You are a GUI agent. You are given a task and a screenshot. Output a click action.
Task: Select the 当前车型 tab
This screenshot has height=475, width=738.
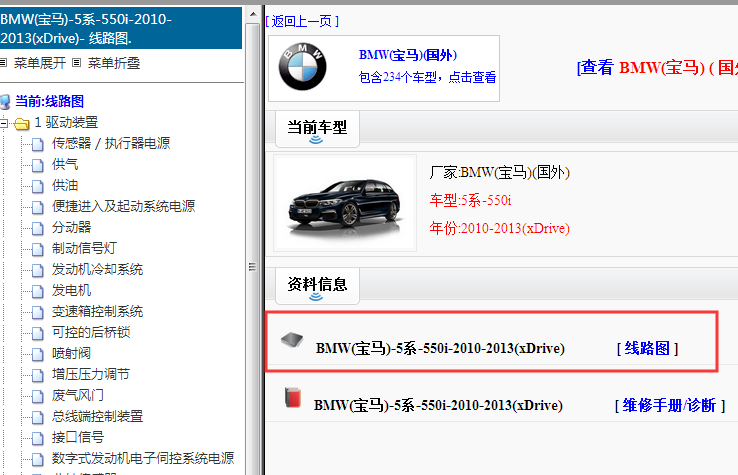(317, 129)
